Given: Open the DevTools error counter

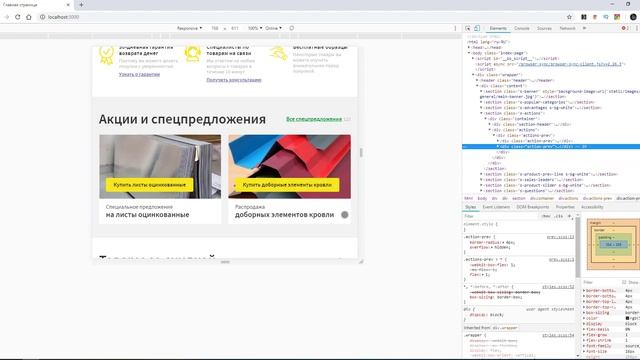Looking at the screenshot, I should tap(625, 28).
